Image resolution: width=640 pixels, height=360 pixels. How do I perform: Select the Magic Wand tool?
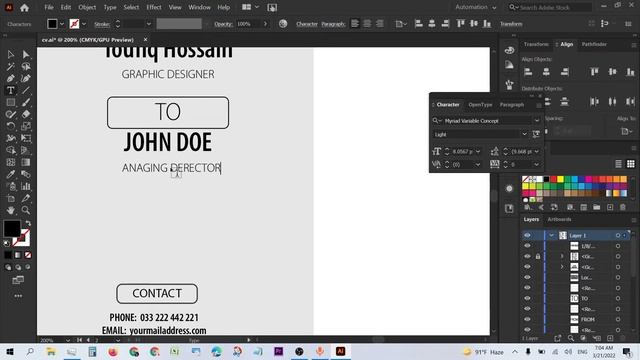[11, 66]
